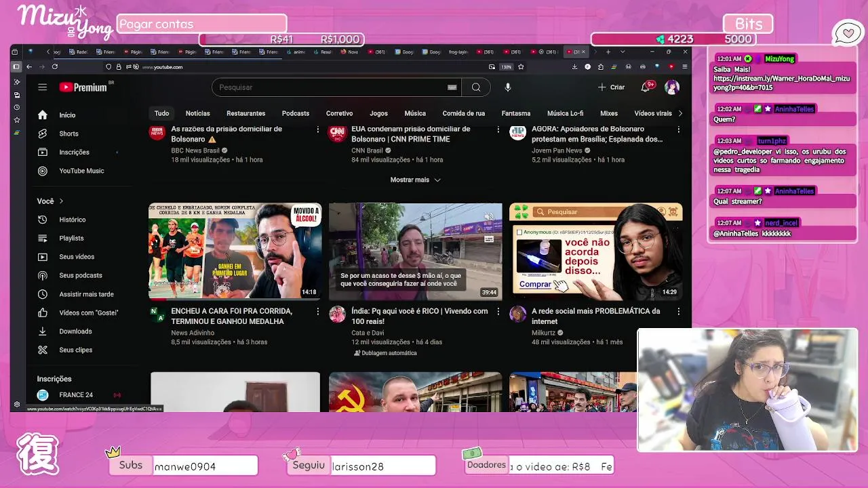This screenshot has width=868, height=488.
Task: Select the Tudo filter chip
Action: pos(161,113)
